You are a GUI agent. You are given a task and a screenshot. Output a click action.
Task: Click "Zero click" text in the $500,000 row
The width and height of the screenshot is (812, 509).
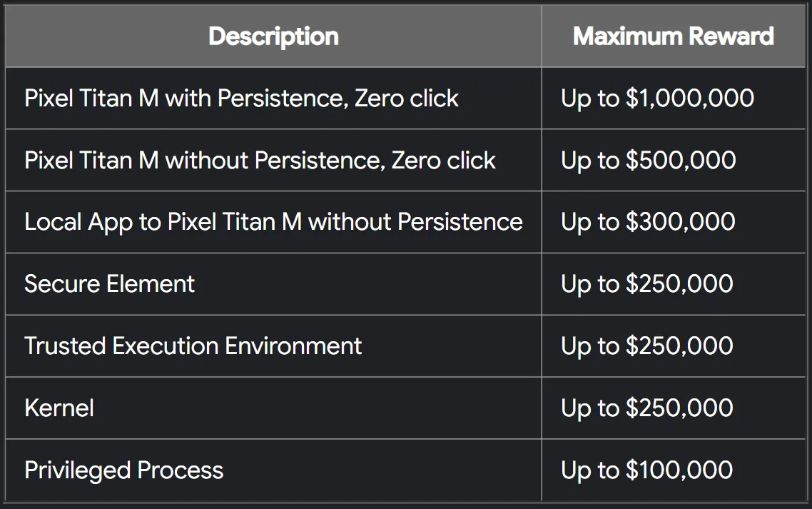click(444, 161)
